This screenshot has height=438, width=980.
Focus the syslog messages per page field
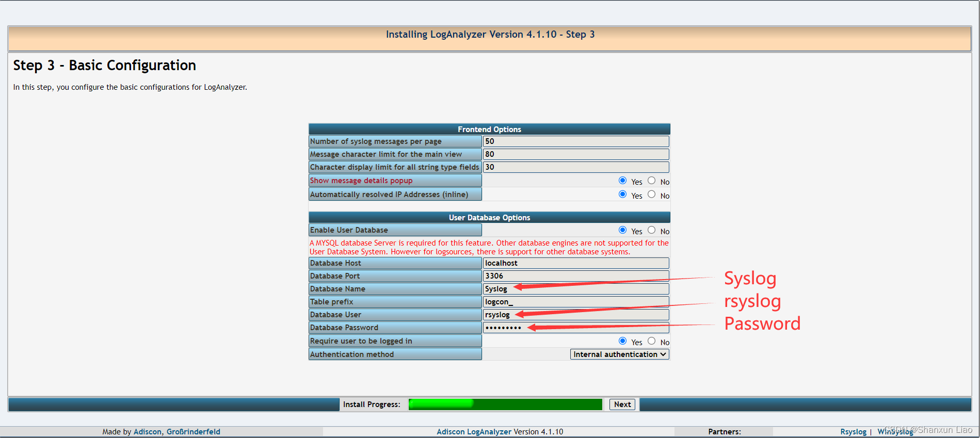[576, 141]
